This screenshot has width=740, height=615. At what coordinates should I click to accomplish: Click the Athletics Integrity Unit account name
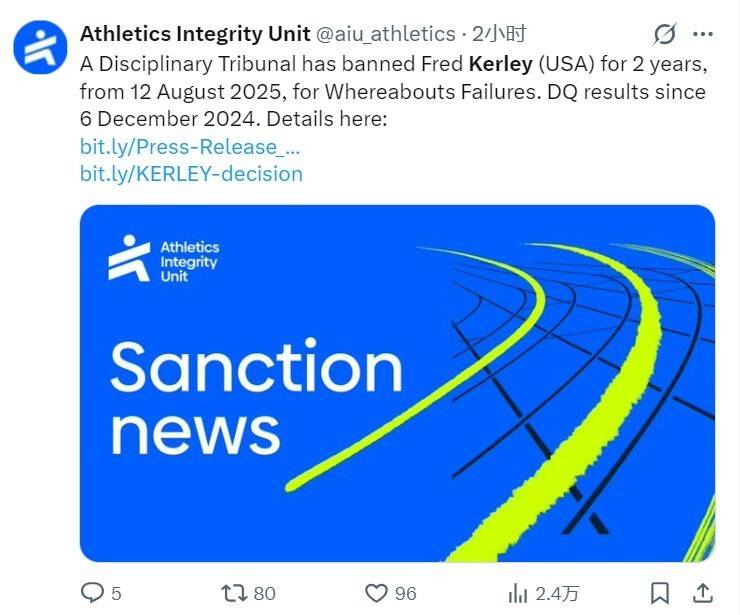195,34
